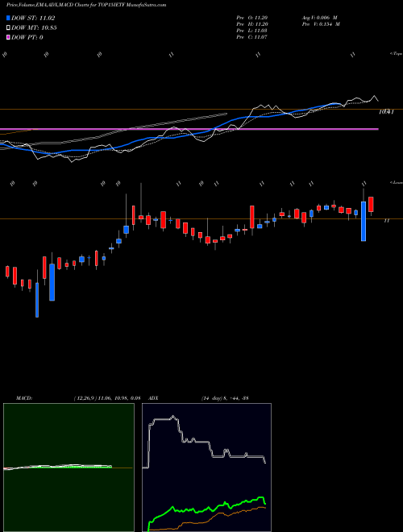Image resolution: width=403 pixels, height=532 pixels.
Task: Click the '<Top' label at the upper right
Action: click(x=397, y=54)
